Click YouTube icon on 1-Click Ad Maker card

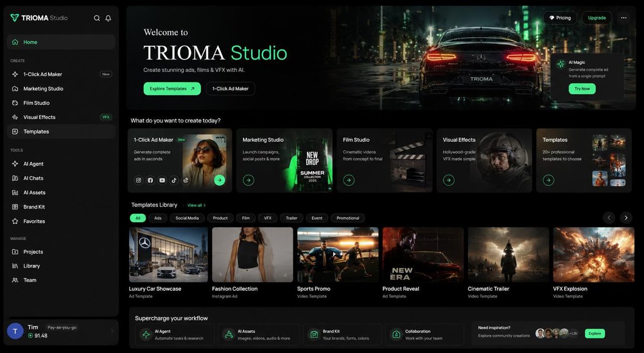click(162, 181)
